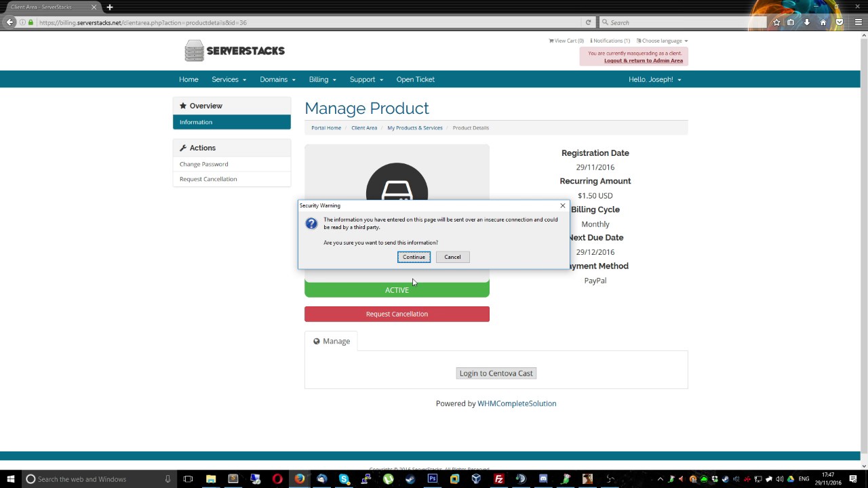Open File Explorer from the taskbar
Screen dimensions: 868x488
(x=211, y=479)
